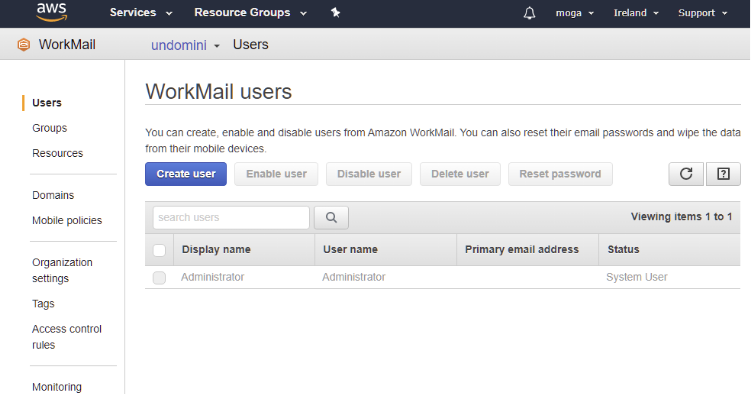Click the Reset password button
The image size is (752, 394).
[560, 174]
